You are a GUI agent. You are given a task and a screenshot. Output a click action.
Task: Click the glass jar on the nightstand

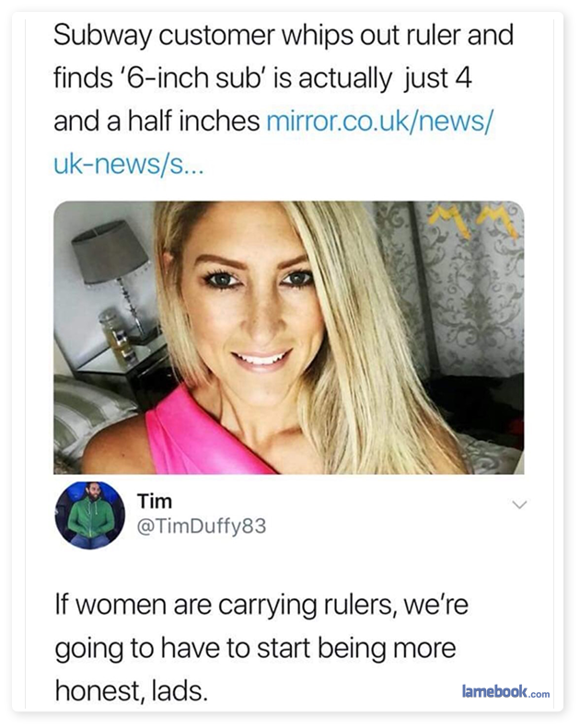(x=114, y=331)
